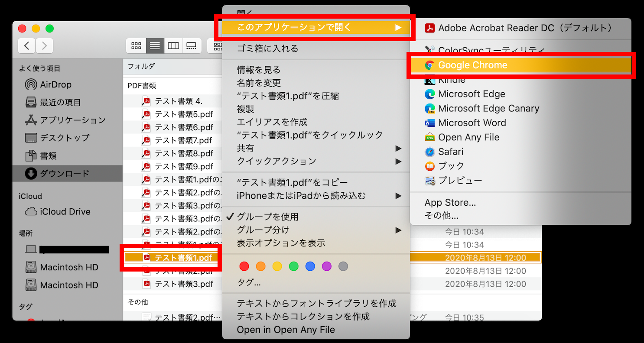Image resolution: width=644 pixels, height=343 pixels.
Task: Apply the red tag color
Action: coord(244,266)
